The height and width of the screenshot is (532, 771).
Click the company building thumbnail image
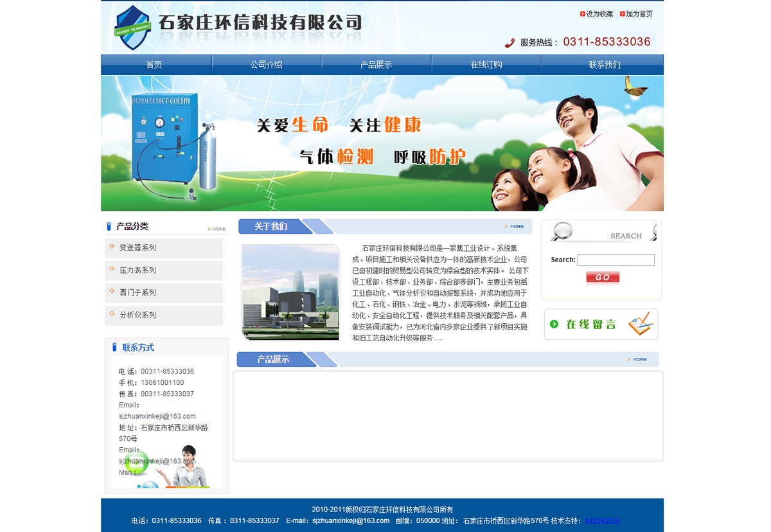(290, 292)
